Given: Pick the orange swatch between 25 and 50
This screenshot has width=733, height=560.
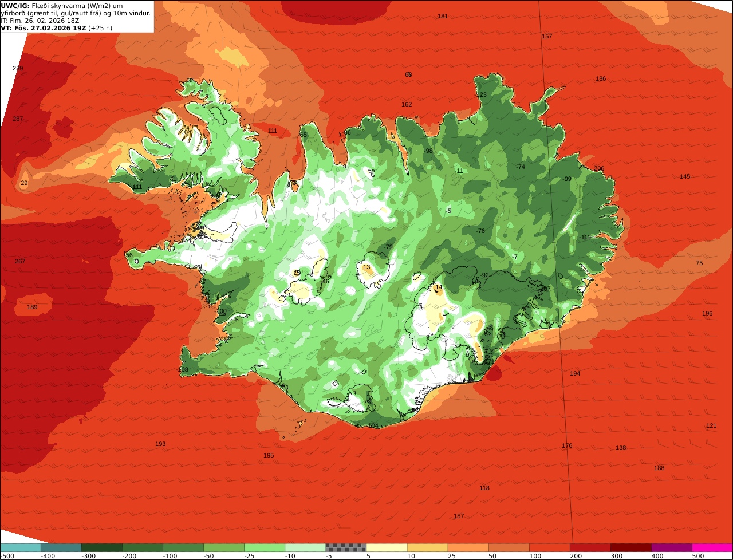Looking at the screenshot, I should point(468,547).
